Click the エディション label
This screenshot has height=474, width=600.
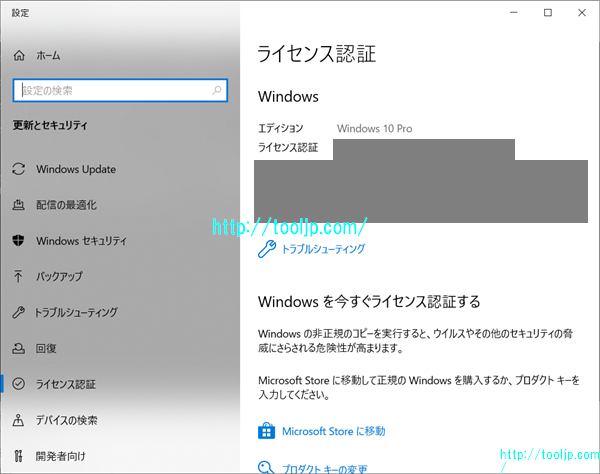[280, 128]
